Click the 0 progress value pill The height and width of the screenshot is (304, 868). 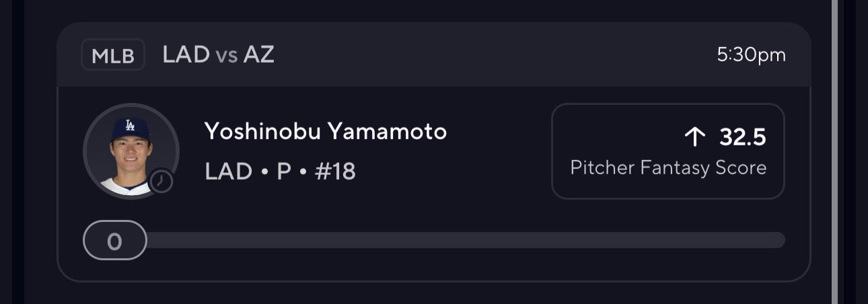[115, 240]
